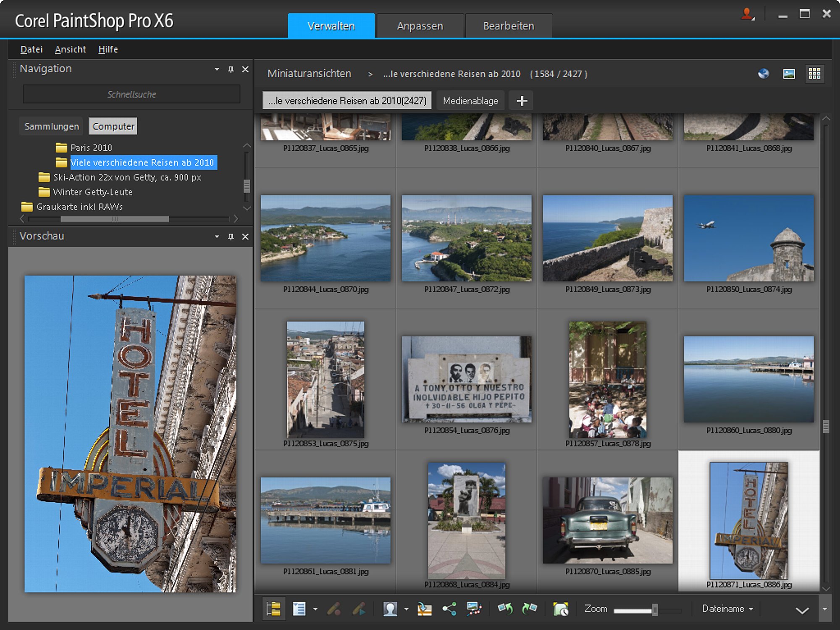Select thumbnail P1120844_Lucas_0870.jpg

click(x=325, y=238)
